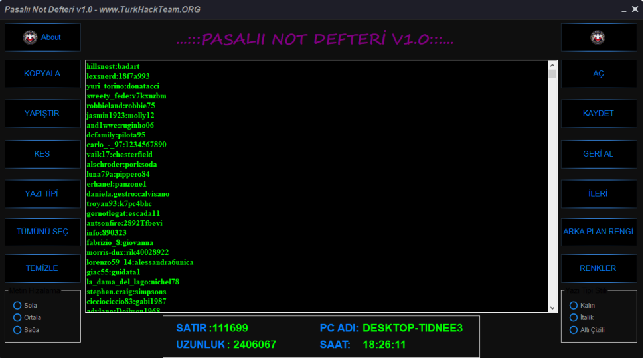644x358 pixels.
Task: Open a file with the AÇ button
Action: pyautogui.click(x=599, y=74)
